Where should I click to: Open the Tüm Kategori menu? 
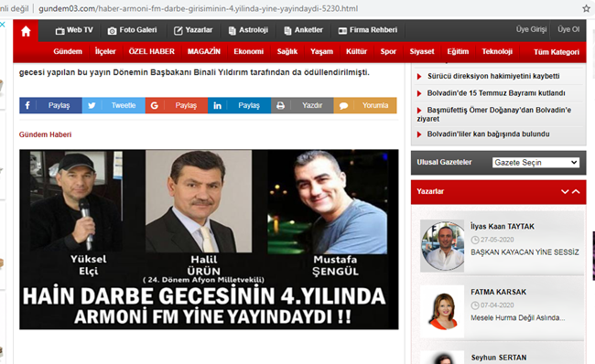557,52
